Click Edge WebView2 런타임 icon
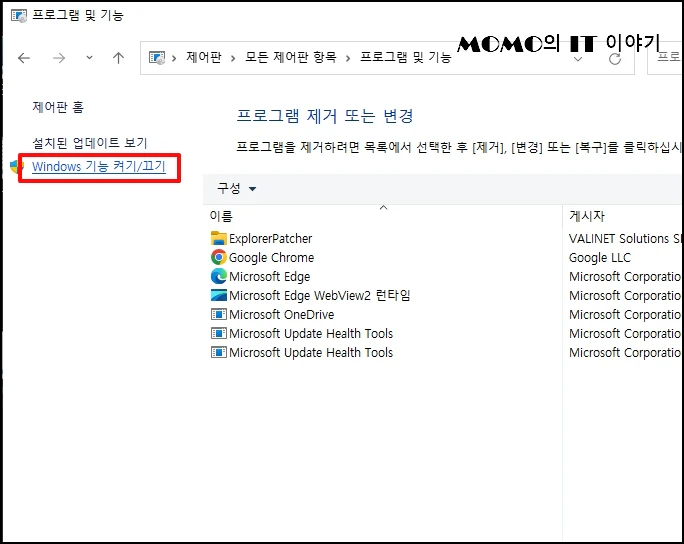684x544 pixels. tap(219, 295)
